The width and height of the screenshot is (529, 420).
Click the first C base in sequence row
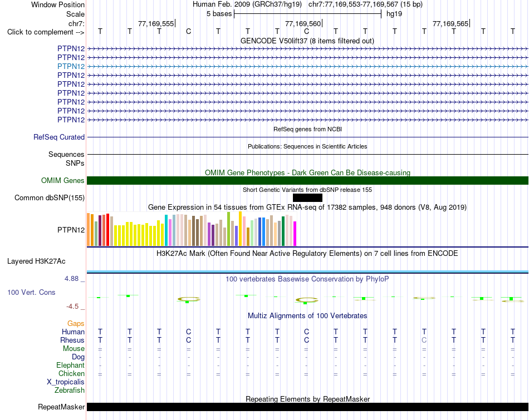coord(189,31)
